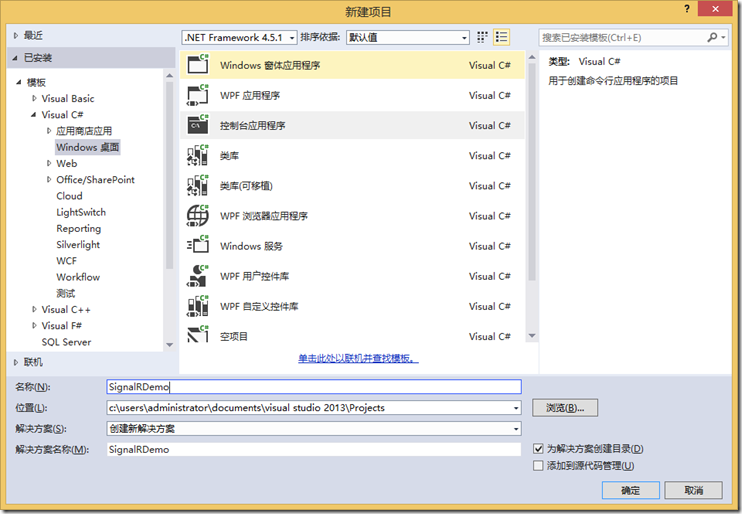This screenshot has height=514, width=742.
Task: Expand the 最近 section
Action: [16, 35]
